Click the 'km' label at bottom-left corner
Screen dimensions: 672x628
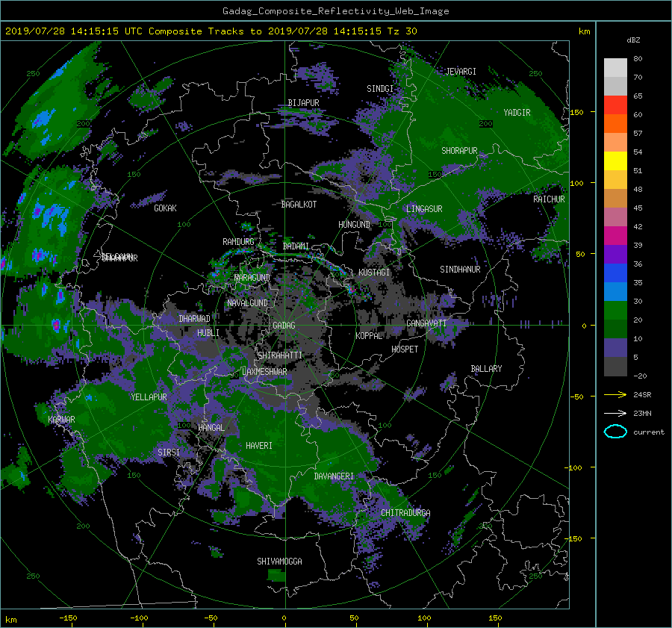pyautogui.click(x=10, y=620)
